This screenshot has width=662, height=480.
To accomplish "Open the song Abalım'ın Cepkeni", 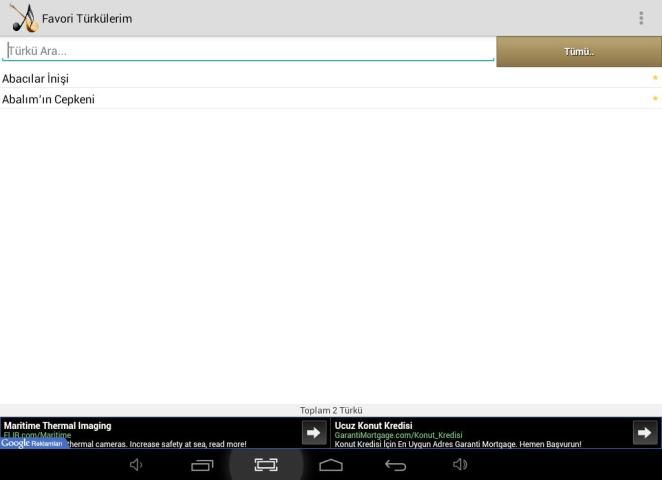I will click(x=49, y=99).
